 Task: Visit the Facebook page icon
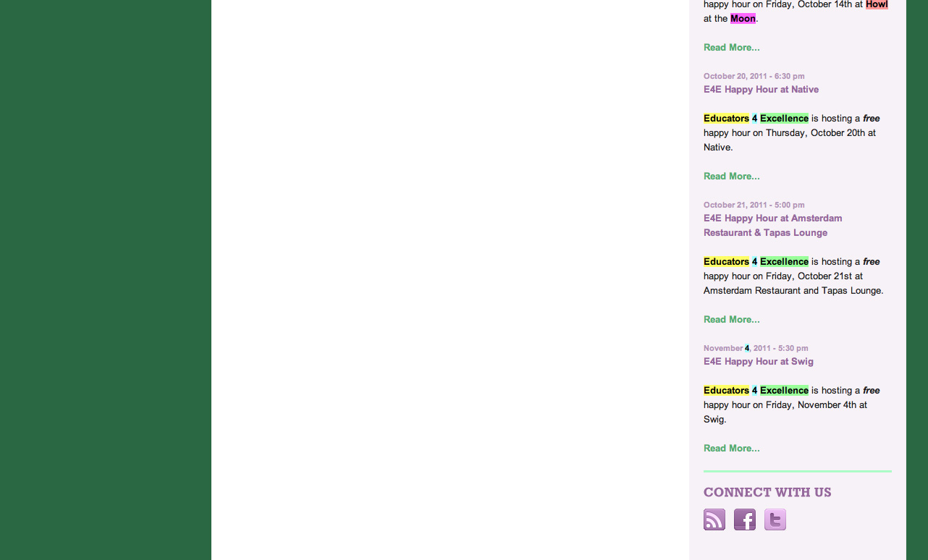(745, 519)
